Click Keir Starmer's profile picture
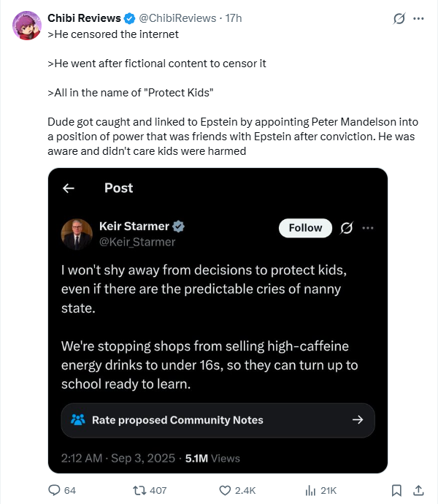The image size is (438, 504). [x=77, y=234]
